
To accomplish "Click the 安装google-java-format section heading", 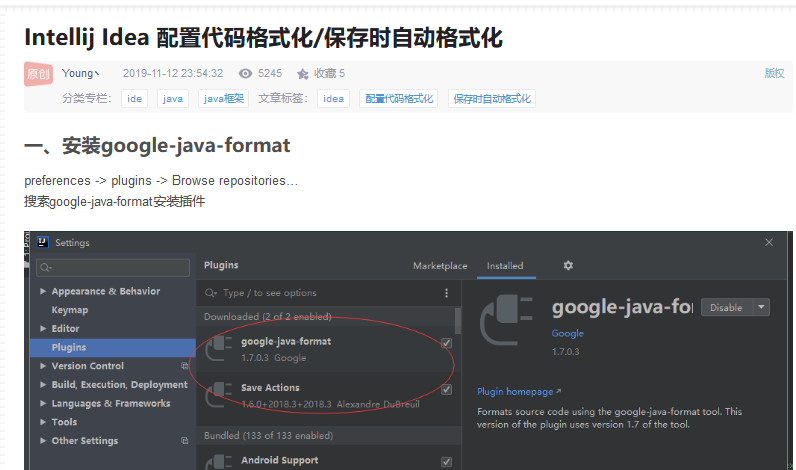I will coord(157,146).
